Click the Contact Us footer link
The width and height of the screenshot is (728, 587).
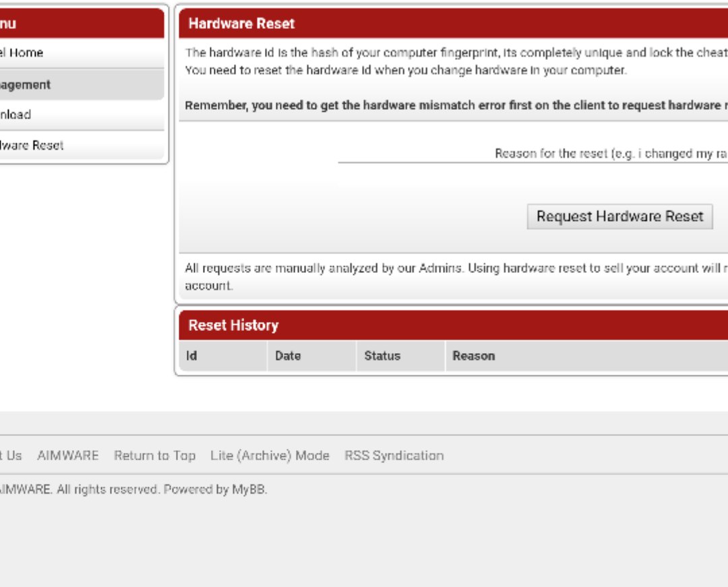pyautogui.click(x=10, y=455)
